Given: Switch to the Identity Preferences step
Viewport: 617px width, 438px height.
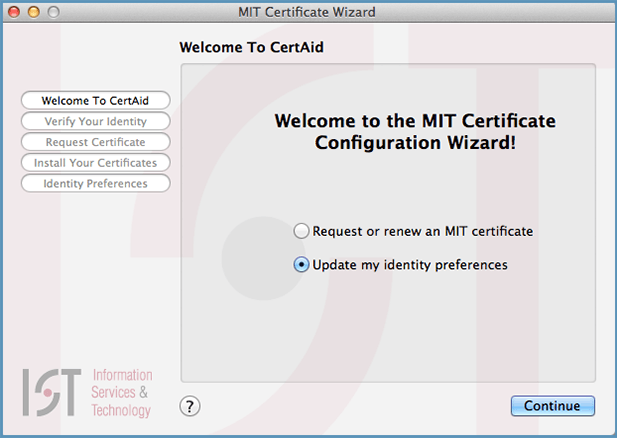Looking at the screenshot, I should (x=95, y=184).
